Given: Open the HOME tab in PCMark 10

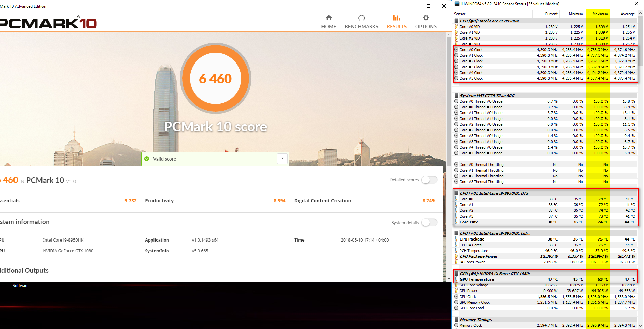Looking at the screenshot, I should pyautogui.click(x=329, y=22).
